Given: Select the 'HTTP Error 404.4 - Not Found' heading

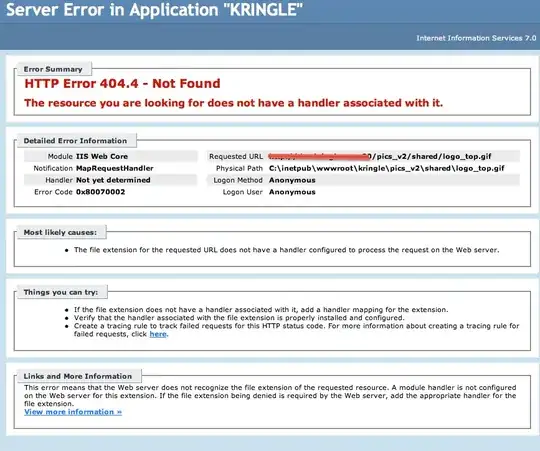Looking at the screenshot, I should click(x=122, y=83).
